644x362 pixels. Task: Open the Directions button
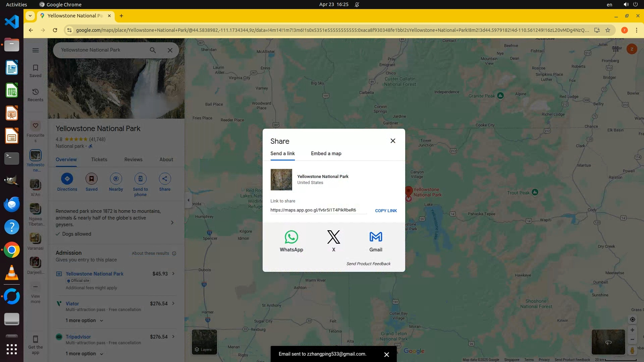67,179
